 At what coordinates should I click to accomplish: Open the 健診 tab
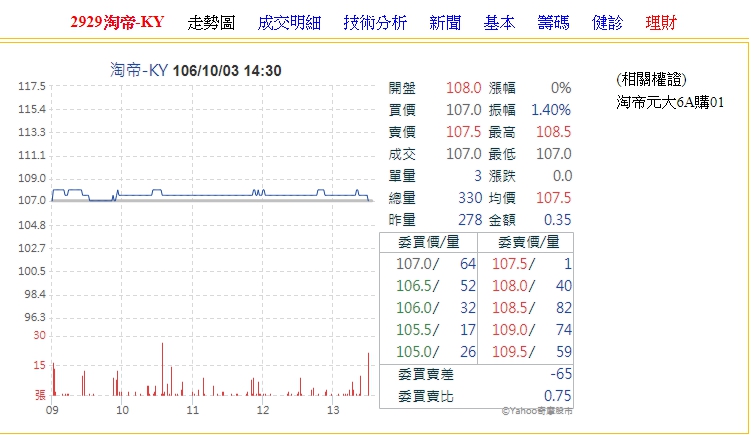tap(607, 23)
